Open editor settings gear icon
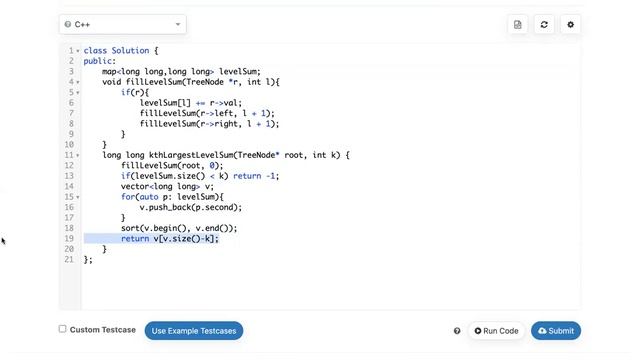Image resolution: width=640 pixels, height=360 pixels. coord(571,24)
